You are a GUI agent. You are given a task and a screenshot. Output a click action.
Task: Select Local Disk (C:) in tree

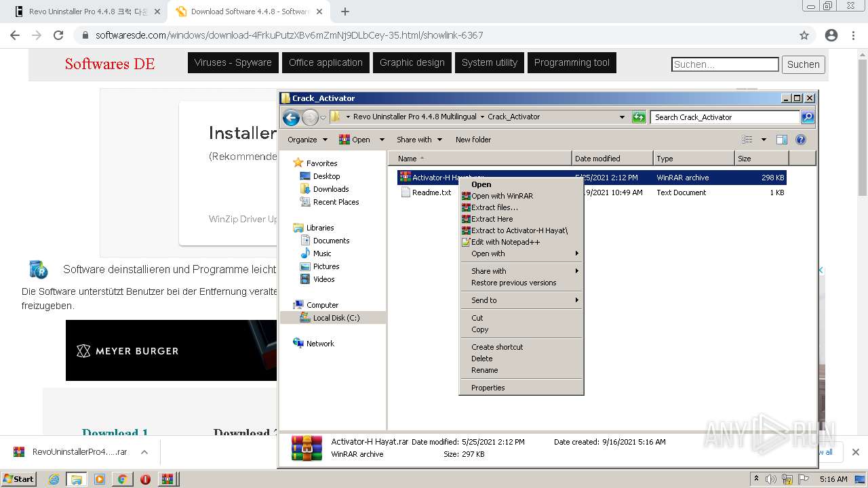(336, 318)
